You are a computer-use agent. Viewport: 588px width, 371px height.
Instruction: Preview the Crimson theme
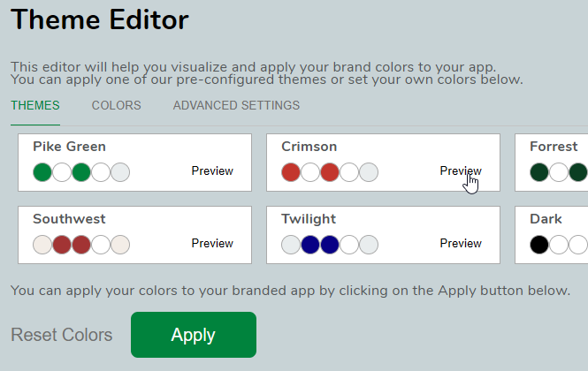click(x=461, y=171)
